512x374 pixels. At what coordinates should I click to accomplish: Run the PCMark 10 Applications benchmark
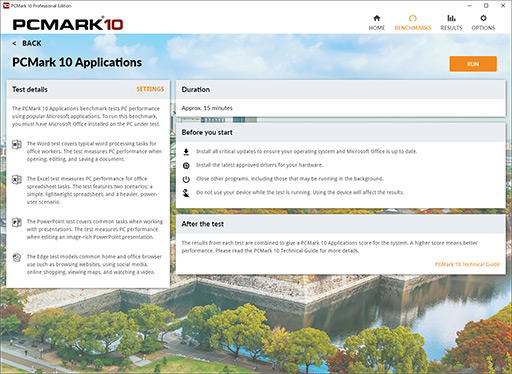click(473, 64)
